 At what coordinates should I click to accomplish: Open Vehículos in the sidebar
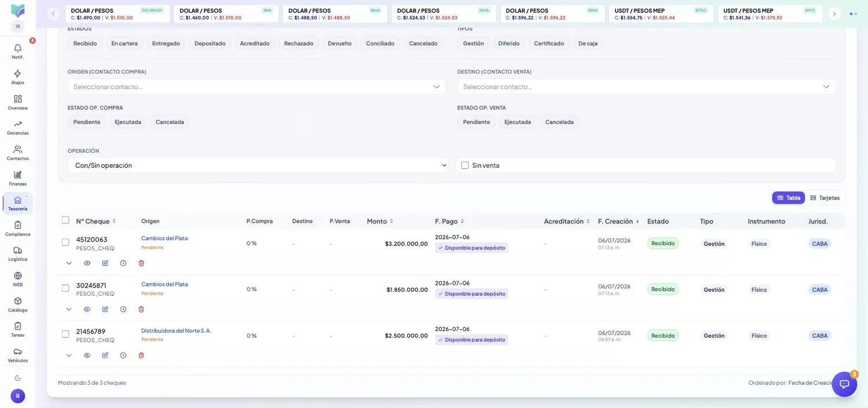17,355
